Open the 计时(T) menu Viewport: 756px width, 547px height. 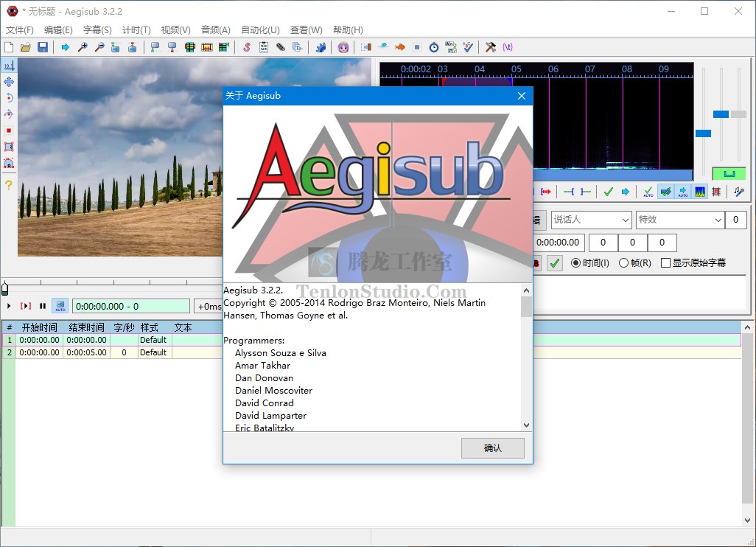[136, 30]
